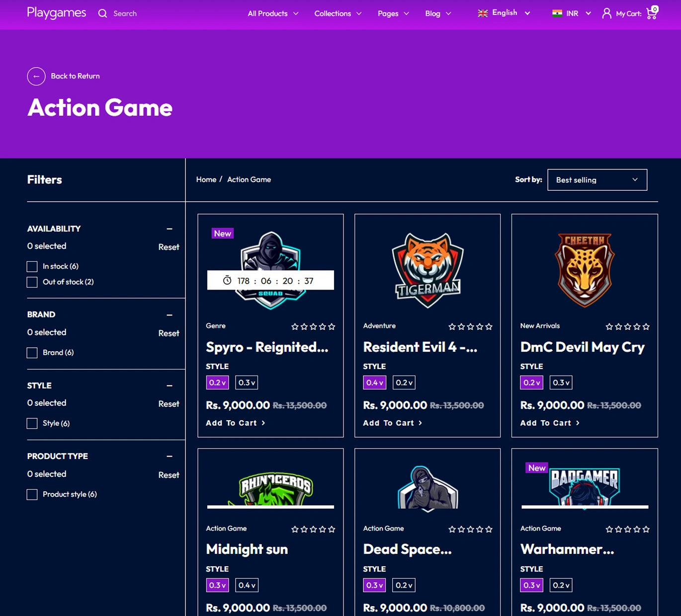The height and width of the screenshot is (616, 681).
Task: Click Genre label on Spyro card
Action: pos(216,326)
